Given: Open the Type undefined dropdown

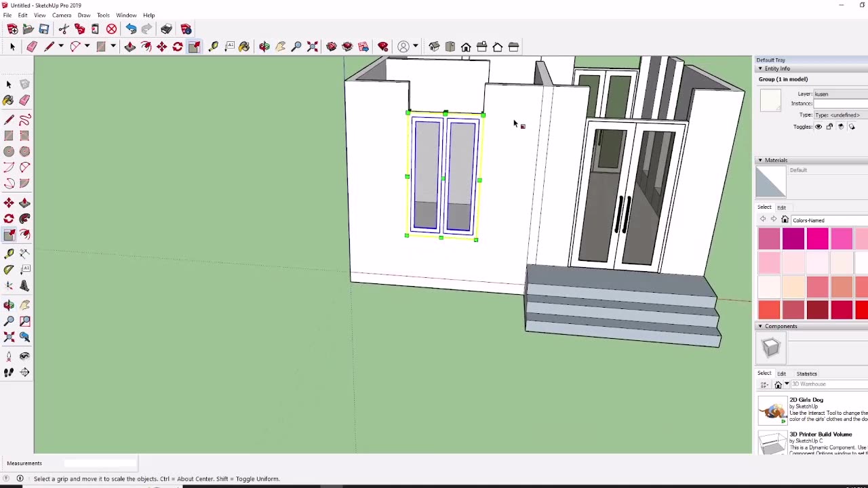Looking at the screenshot, I should pos(841,115).
